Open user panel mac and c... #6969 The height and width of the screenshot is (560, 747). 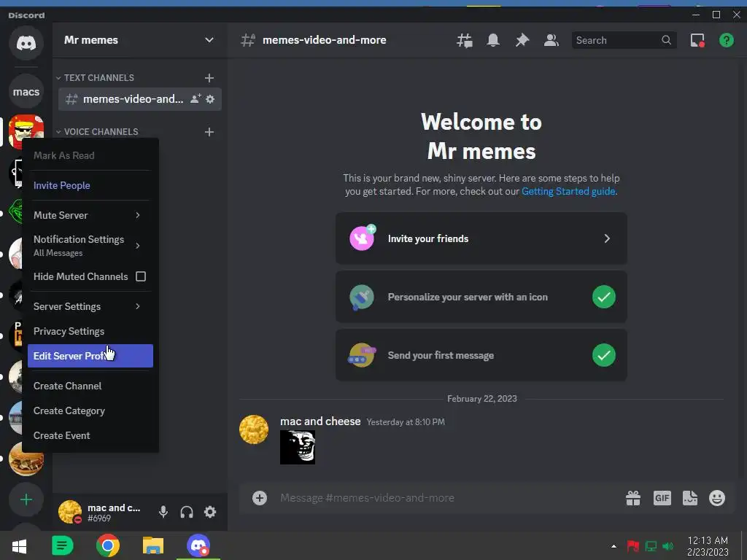[x=102, y=513]
